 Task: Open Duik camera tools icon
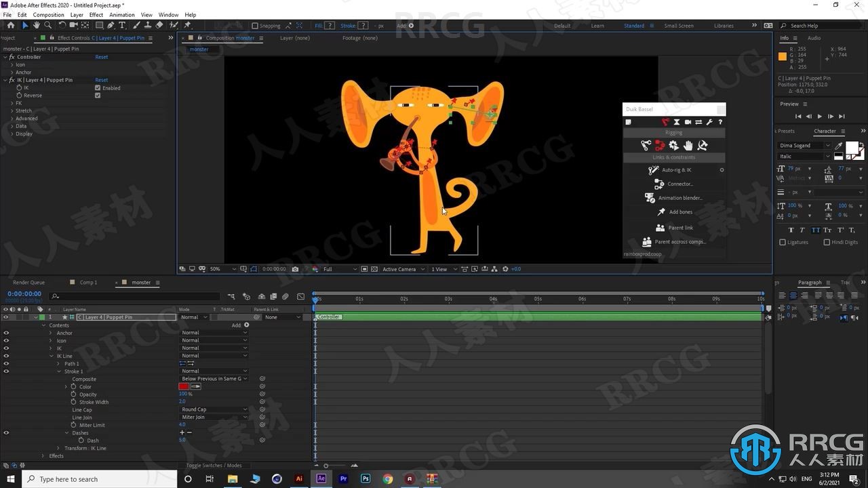tap(688, 122)
